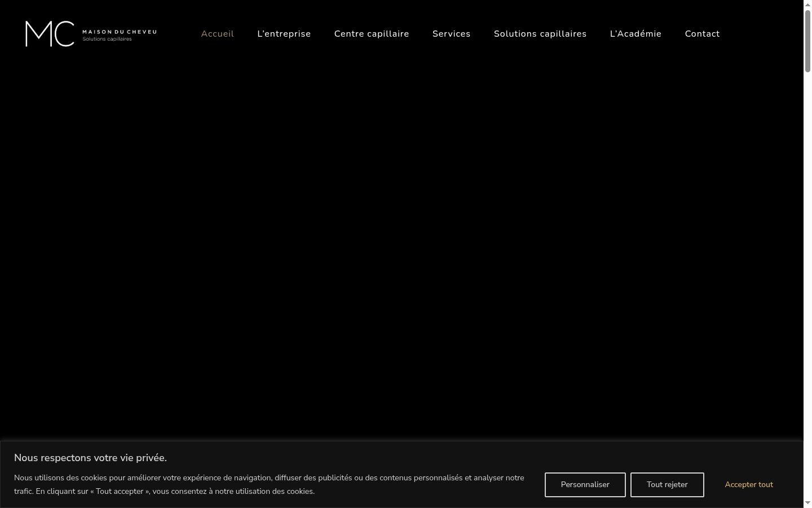Go to L'entreprise page
Image resolution: width=812 pixels, height=508 pixels.
[x=284, y=34]
